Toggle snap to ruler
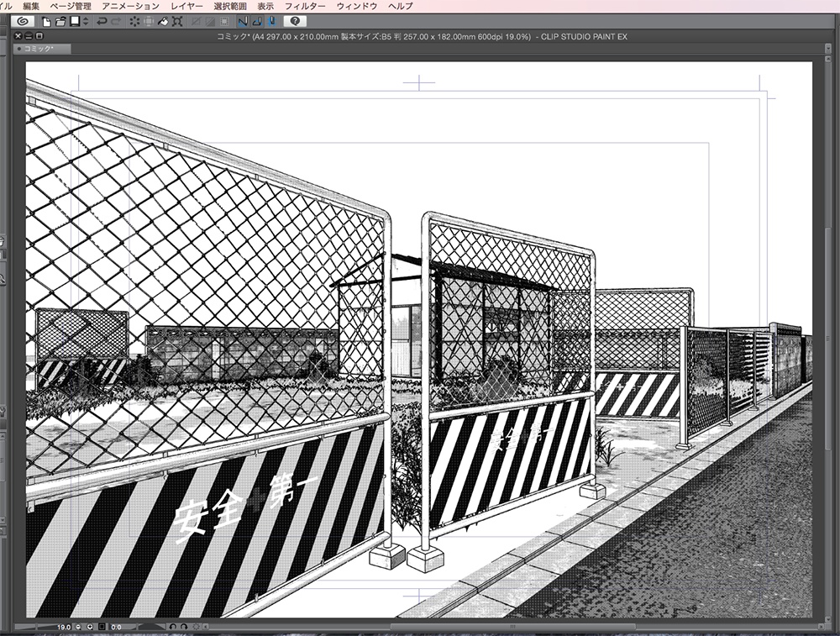840x636 pixels. (243, 22)
